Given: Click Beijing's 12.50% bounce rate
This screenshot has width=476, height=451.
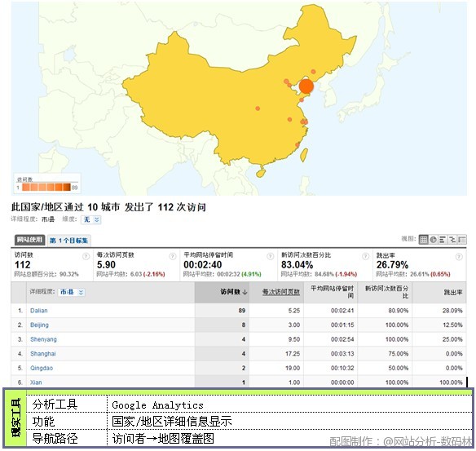Looking at the screenshot, I should point(452,325).
